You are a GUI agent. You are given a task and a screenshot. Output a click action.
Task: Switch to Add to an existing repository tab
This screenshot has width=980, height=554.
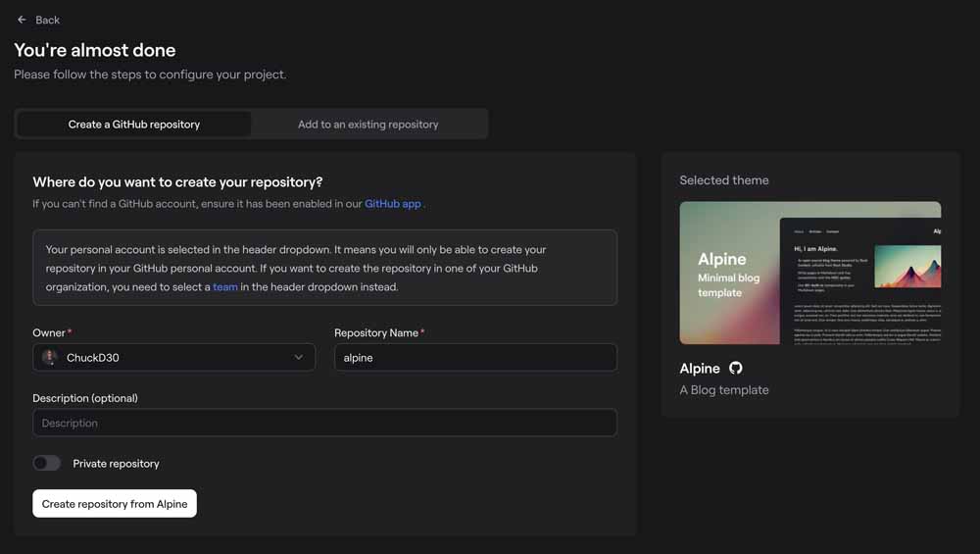tap(368, 125)
